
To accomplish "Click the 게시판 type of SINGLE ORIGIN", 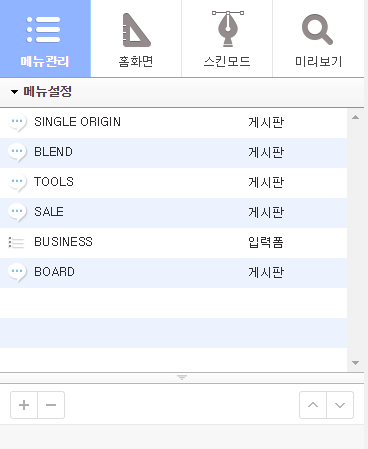I will pos(266,122).
